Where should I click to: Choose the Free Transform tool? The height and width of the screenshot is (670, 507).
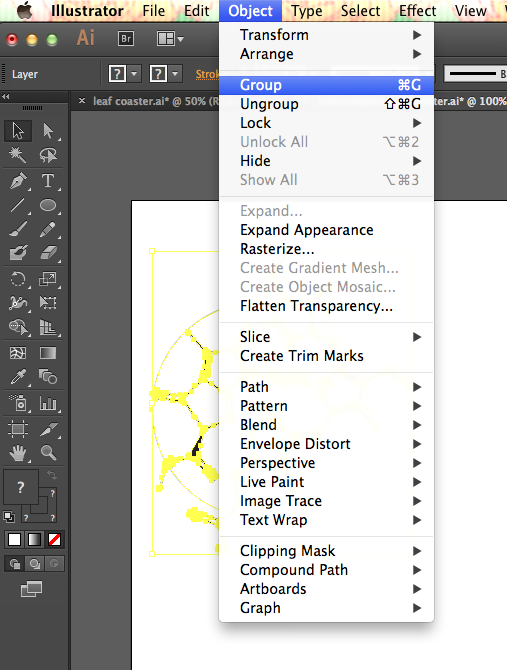coord(48,303)
